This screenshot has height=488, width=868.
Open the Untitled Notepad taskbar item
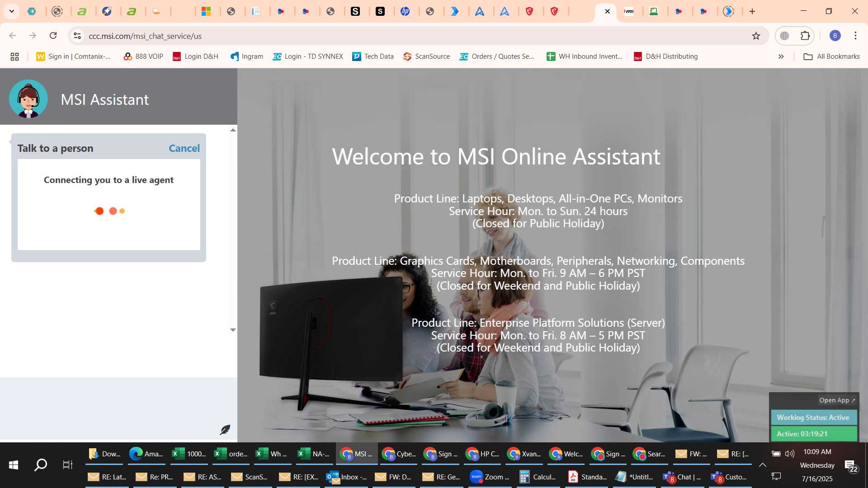635,477
